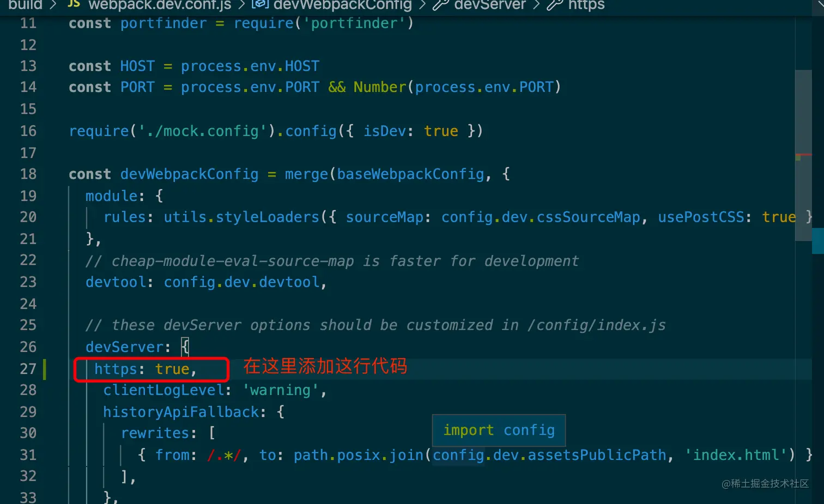The width and height of the screenshot is (824, 504).
Task: Click the wrench icon before https breadcrumb
Action: [x=555, y=5]
